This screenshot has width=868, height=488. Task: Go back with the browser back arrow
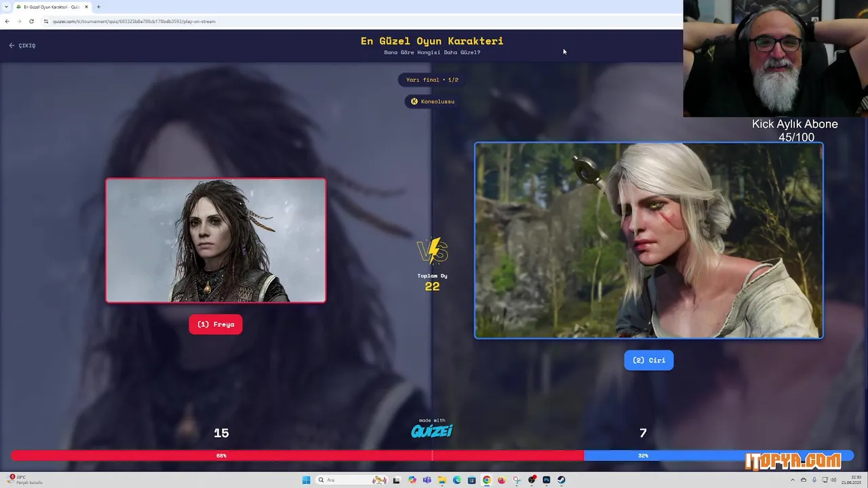point(7,21)
